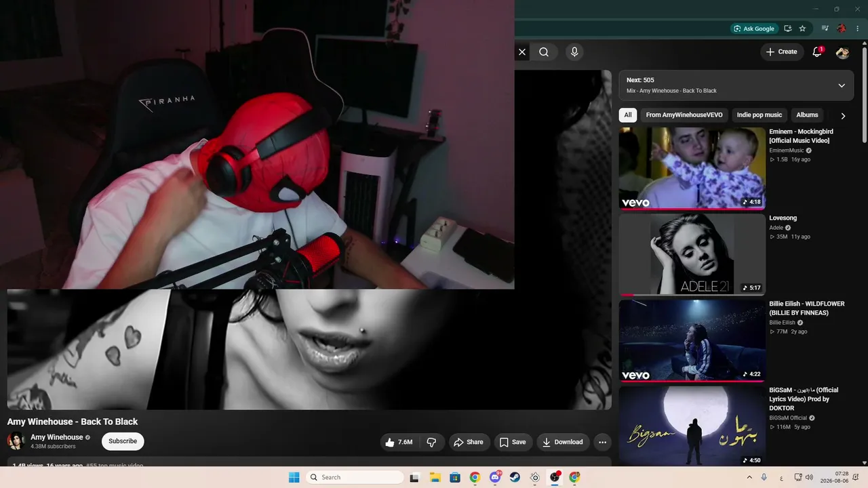
Task: Open the gear-shaped app on taskbar
Action: point(535,477)
